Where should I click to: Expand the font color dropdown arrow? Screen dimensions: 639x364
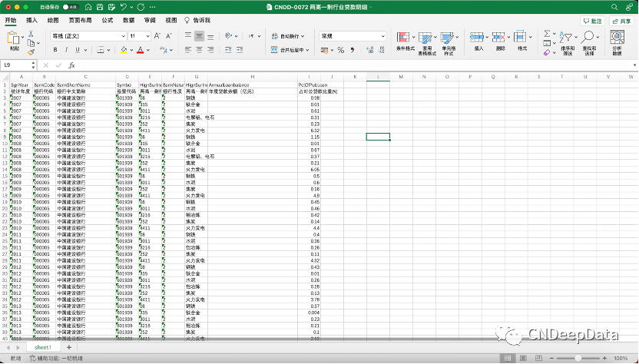pyautogui.click(x=148, y=50)
